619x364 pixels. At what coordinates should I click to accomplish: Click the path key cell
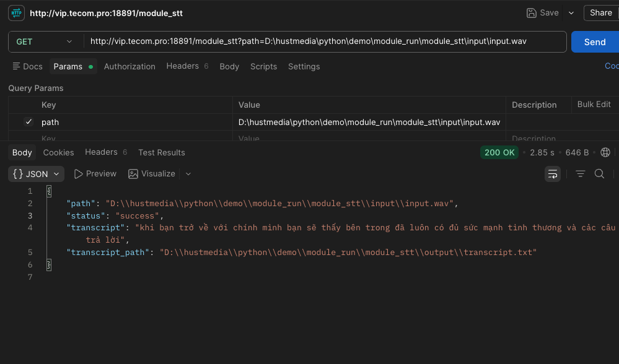[134, 122]
